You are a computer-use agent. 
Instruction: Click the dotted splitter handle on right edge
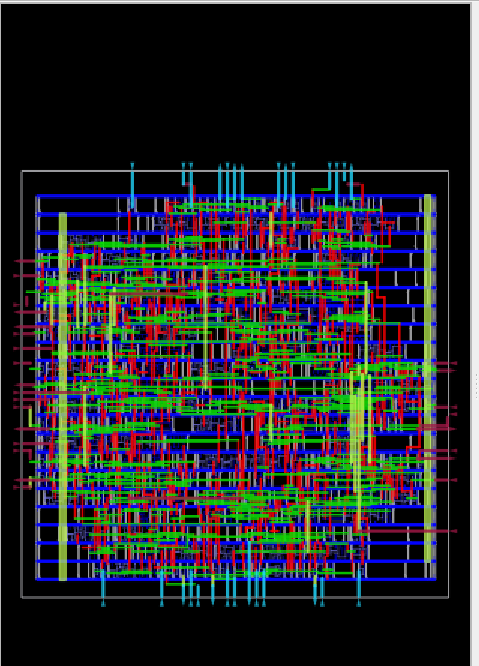pos(476,386)
